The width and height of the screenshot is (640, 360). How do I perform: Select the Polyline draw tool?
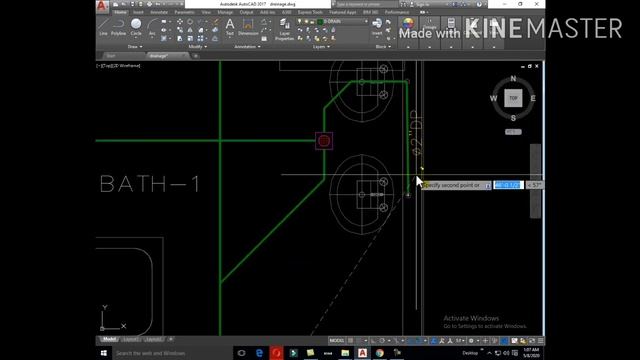[118, 26]
